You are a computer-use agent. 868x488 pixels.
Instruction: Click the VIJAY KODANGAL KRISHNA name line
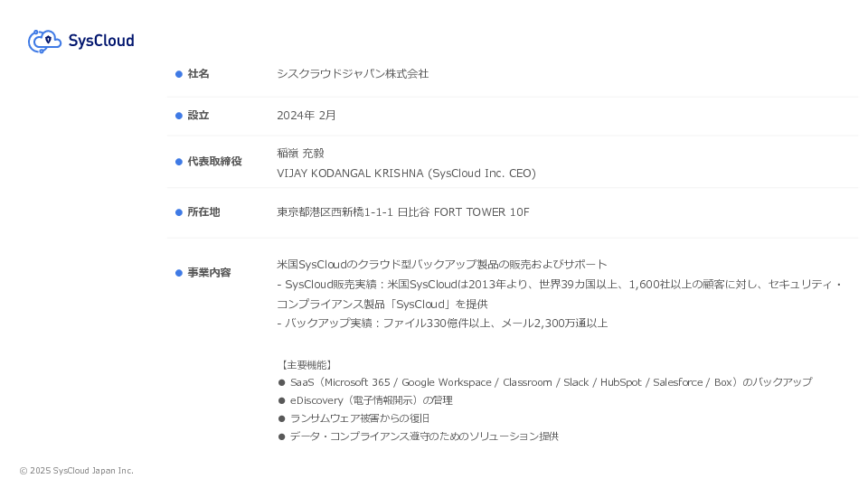coord(406,174)
